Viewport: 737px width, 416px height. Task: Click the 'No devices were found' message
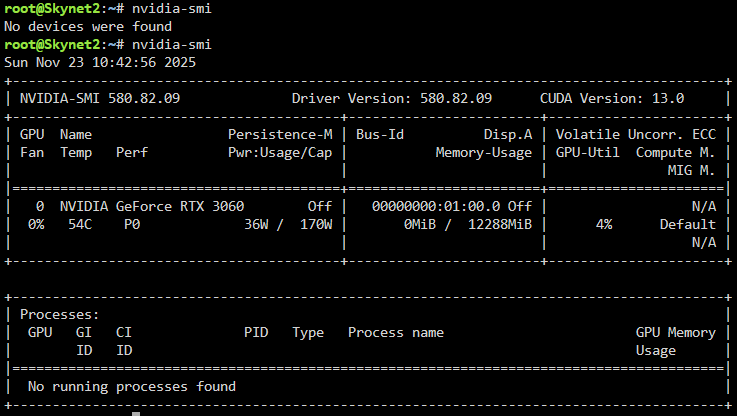[x=88, y=26]
